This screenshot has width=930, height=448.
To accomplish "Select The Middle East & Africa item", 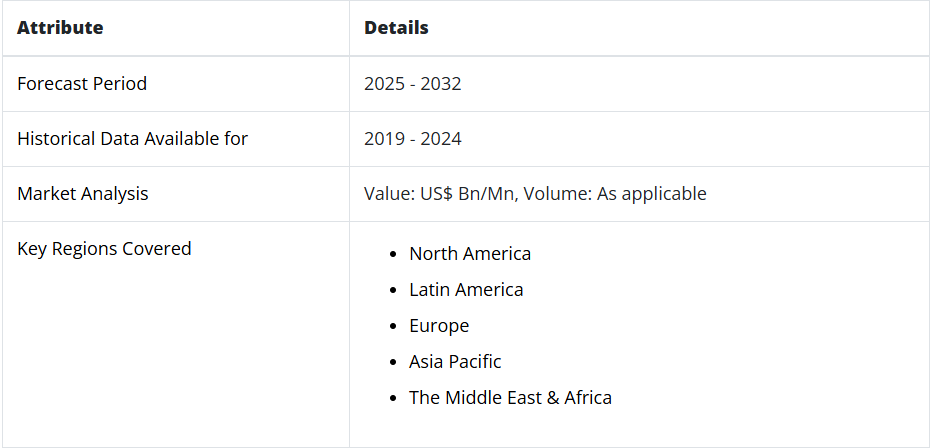I will pyautogui.click(x=510, y=398).
